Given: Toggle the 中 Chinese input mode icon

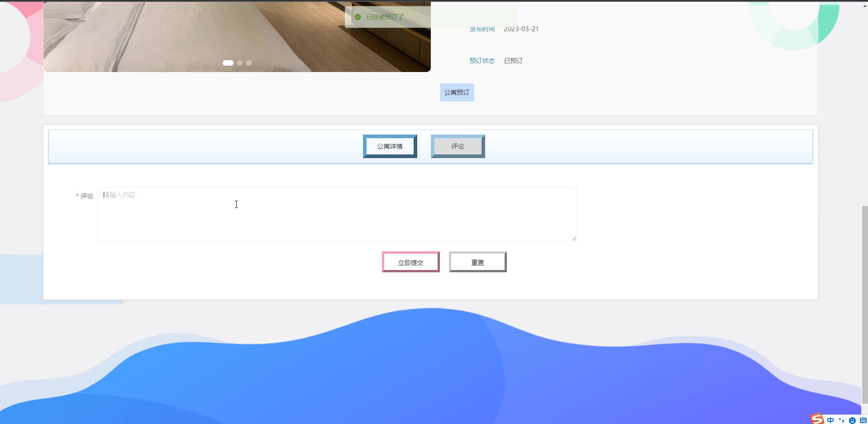Looking at the screenshot, I should pos(830,420).
